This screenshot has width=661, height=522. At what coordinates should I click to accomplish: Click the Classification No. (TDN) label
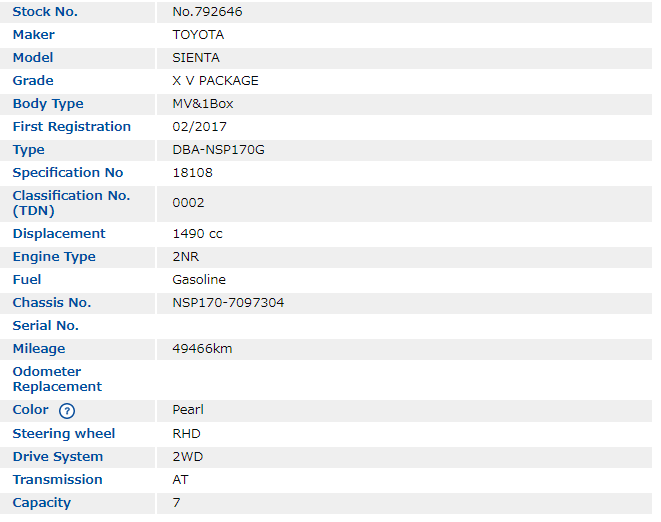point(71,203)
